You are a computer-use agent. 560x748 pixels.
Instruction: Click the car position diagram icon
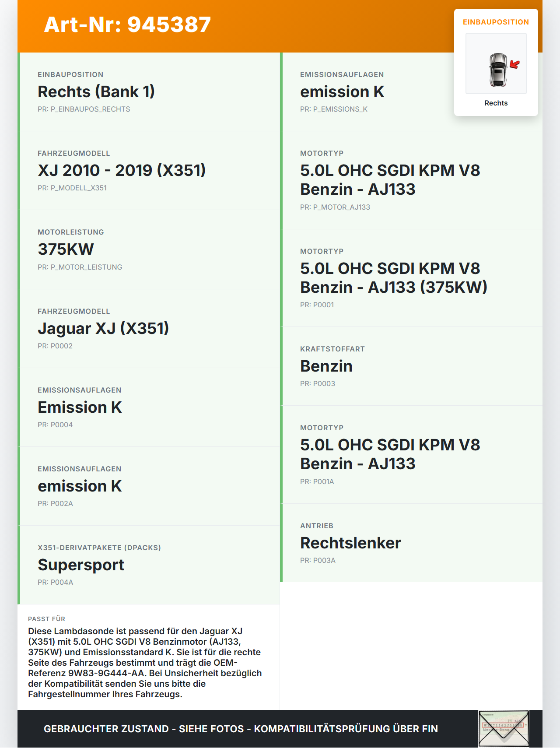tap(496, 63)
